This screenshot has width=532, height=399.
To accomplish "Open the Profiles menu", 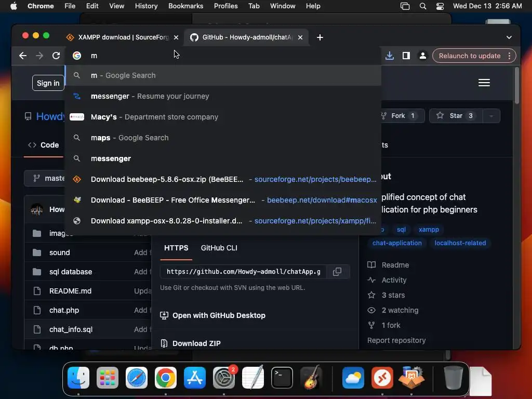I will coord(225,6).
